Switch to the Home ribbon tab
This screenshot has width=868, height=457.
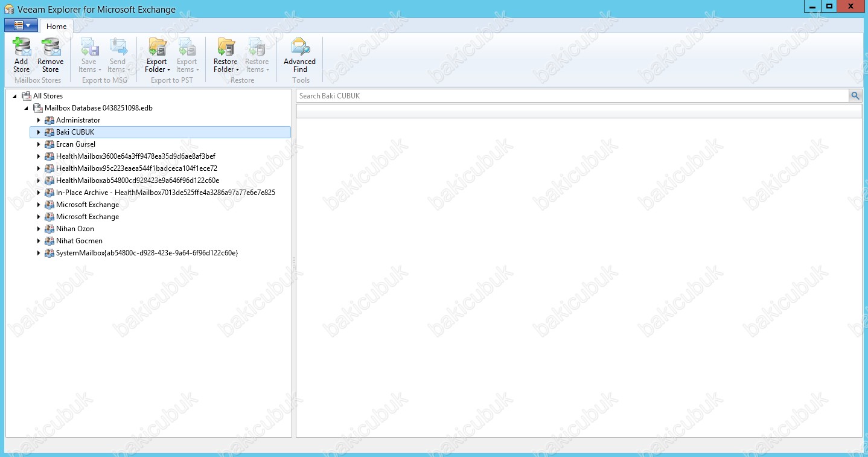coord(57,26)
